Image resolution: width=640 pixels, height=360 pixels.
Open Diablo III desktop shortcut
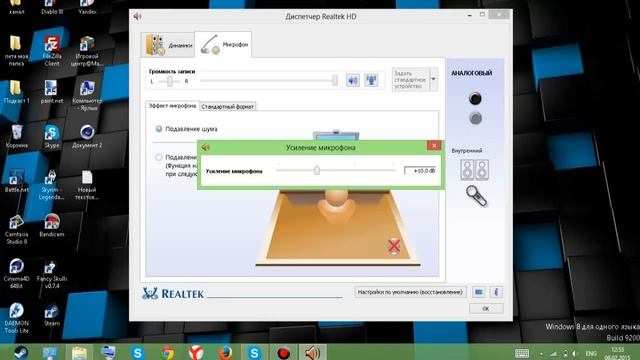[52, 7]
